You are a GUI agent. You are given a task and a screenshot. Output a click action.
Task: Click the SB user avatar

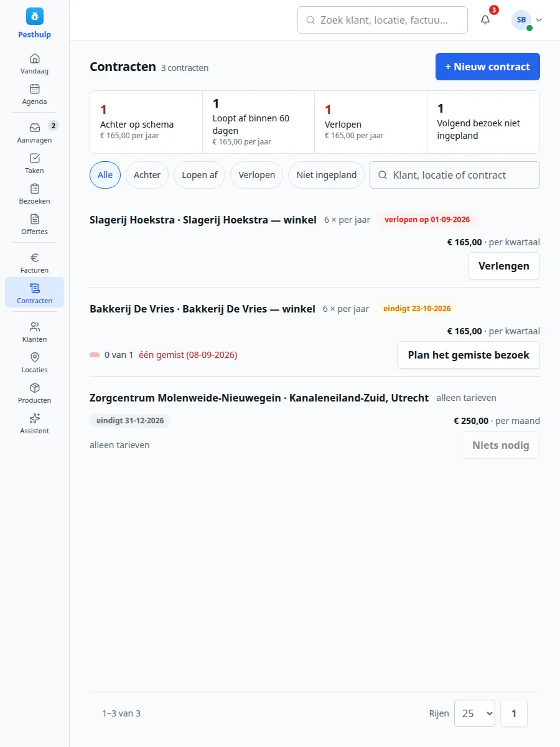[x=521, y=20]
